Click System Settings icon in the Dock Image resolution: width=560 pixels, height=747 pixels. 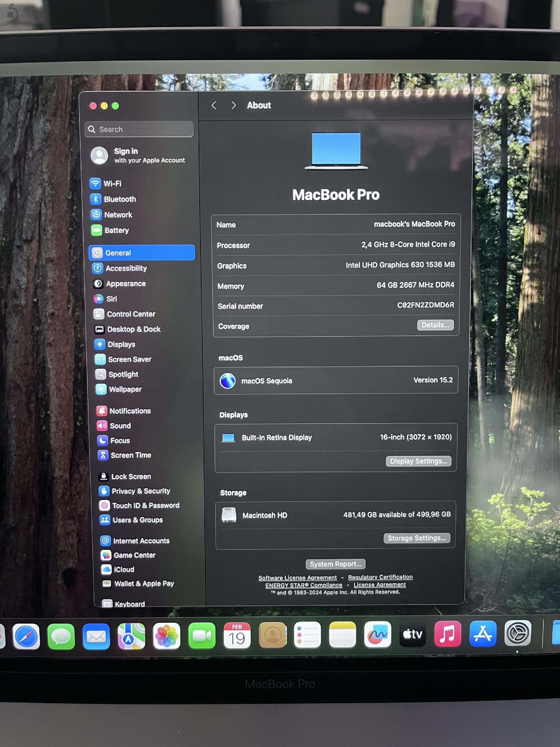tap(517, 633)
